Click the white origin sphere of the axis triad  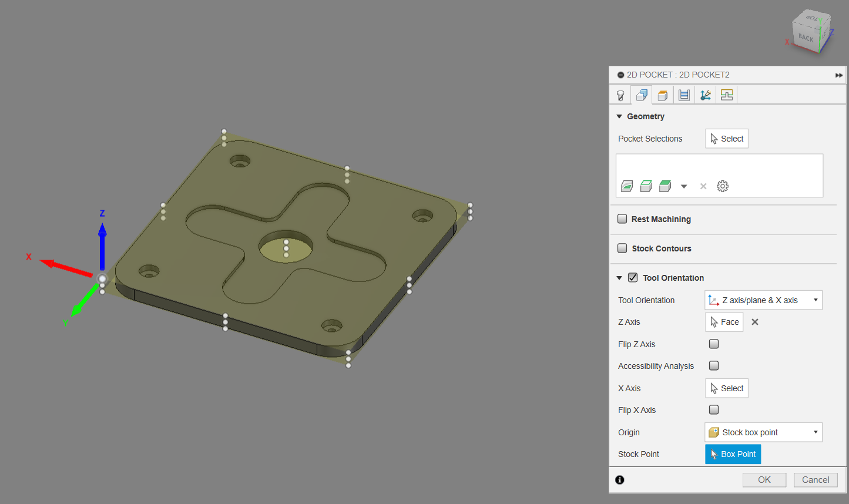(102, 278)
